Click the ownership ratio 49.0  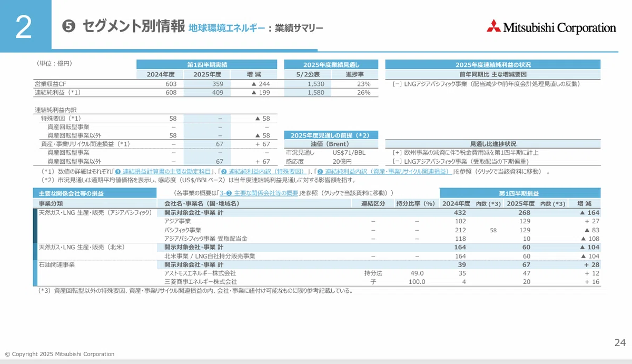point(417,273)
